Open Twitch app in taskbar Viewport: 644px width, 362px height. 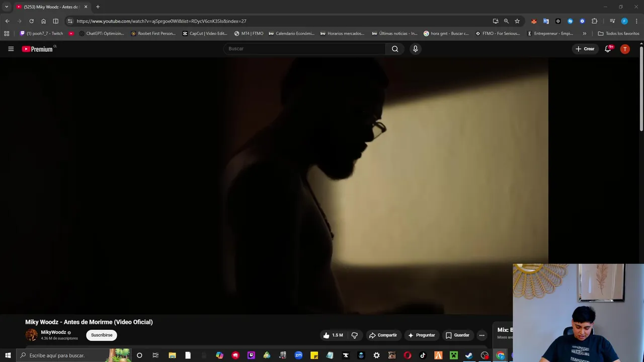[251, 355]
